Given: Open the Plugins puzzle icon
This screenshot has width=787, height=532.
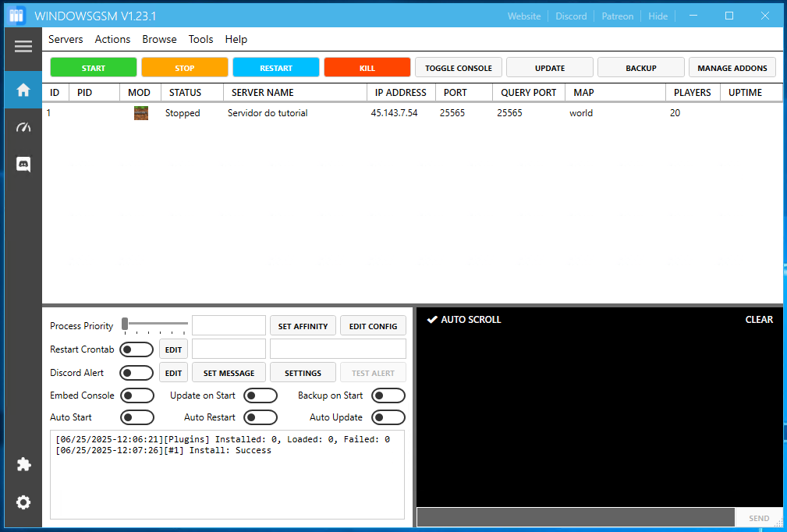Looking at the screenshot, I should pos(23,464).
